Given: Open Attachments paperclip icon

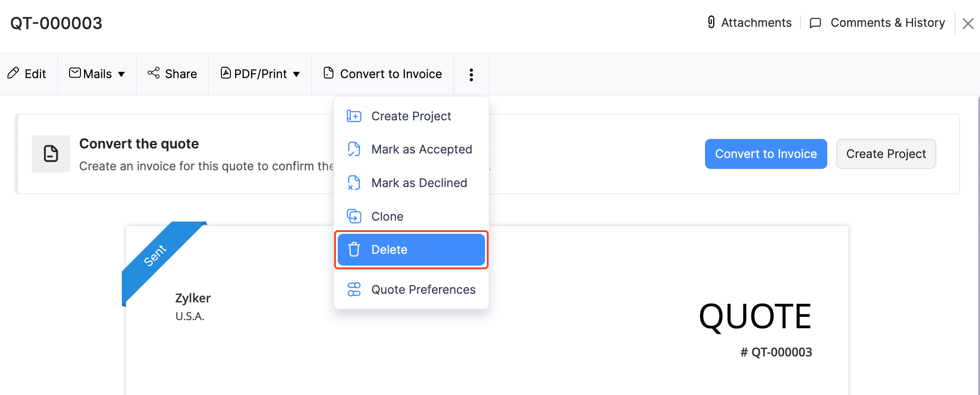Looking at the screenshot, I should pyautogui.click(x=711, y=22).
